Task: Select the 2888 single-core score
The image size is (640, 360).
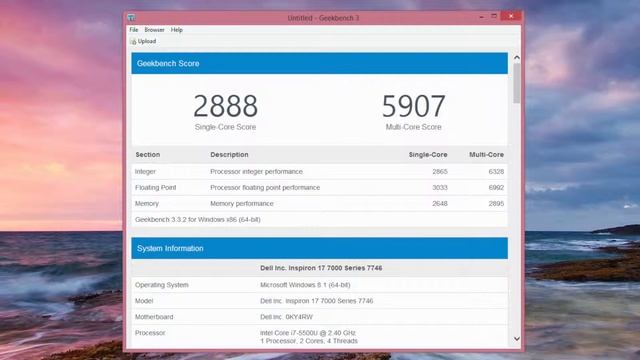Action: click(x=225, y=106)
